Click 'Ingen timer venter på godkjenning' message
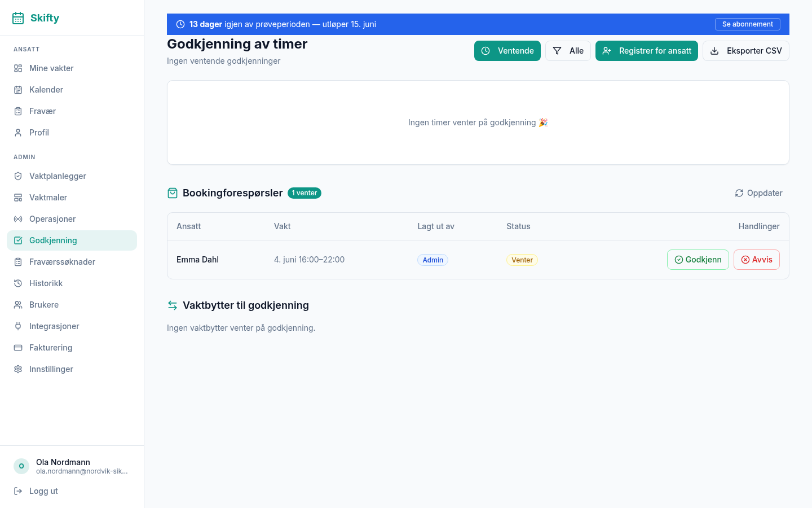 478,122
